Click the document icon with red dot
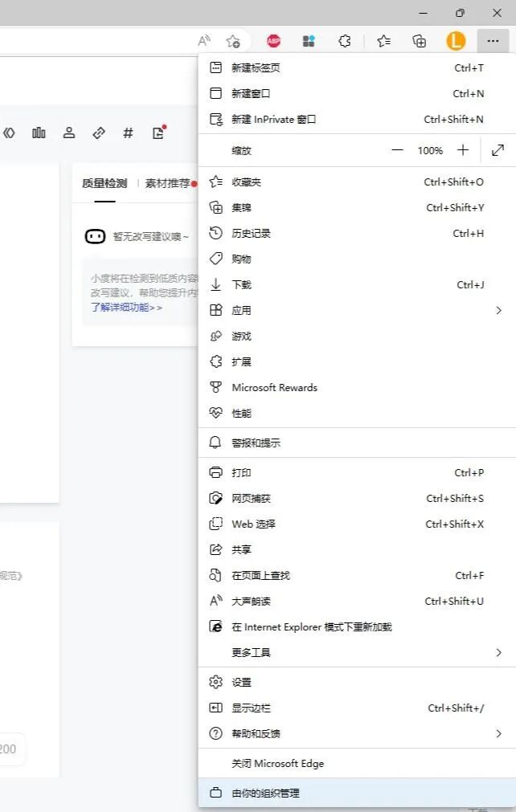The height and width of the screenshot is (812, 516). pyautogui.click(x=158, y=133)
